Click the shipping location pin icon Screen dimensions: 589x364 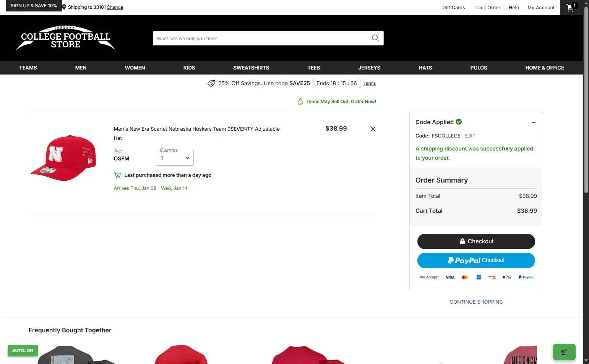click(64, 7)
